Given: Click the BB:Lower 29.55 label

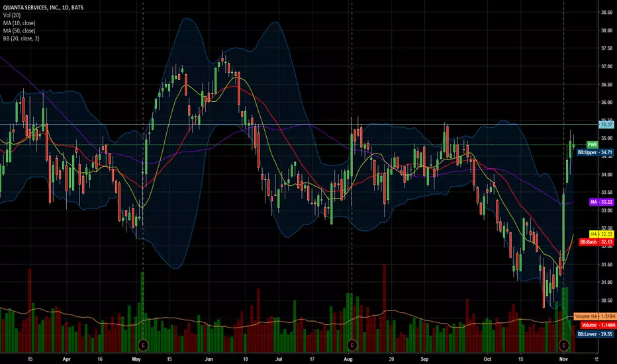Looking at the screenshot, I should point(595,334).
